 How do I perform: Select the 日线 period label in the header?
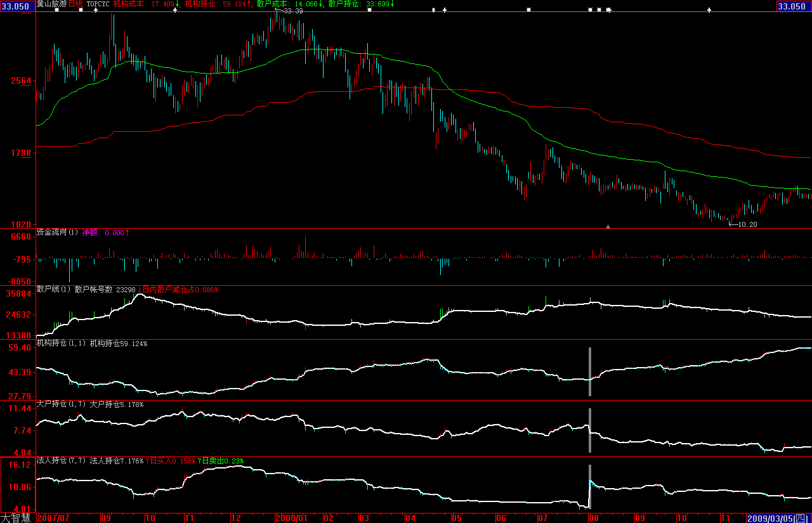pyautogui.click(x=75, y=4)
